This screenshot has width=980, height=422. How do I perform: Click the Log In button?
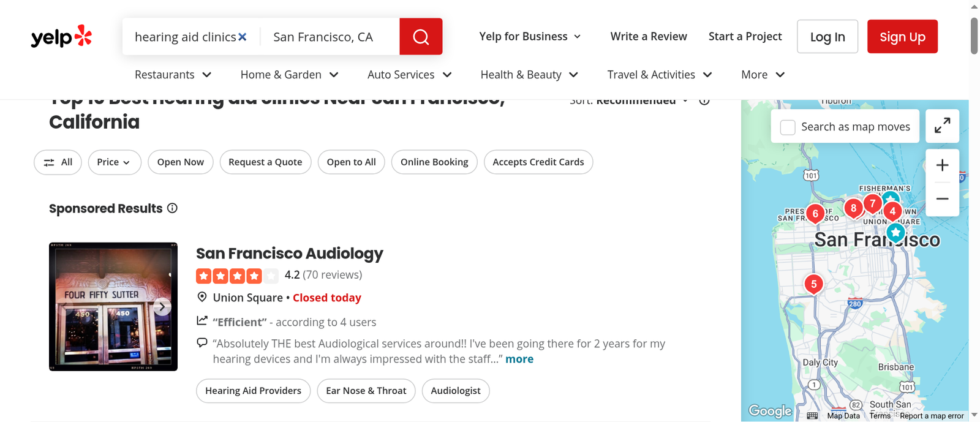[827, 37]
